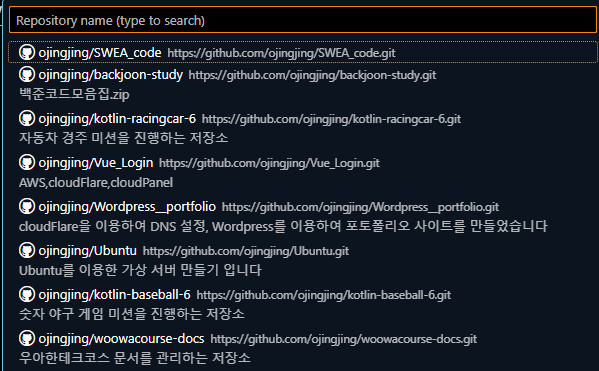The width and height of the screenshot is (599, 371).
Task: Choose ojingjing/Wordpress__portfolio repository name
Action: tap(127, 207)
